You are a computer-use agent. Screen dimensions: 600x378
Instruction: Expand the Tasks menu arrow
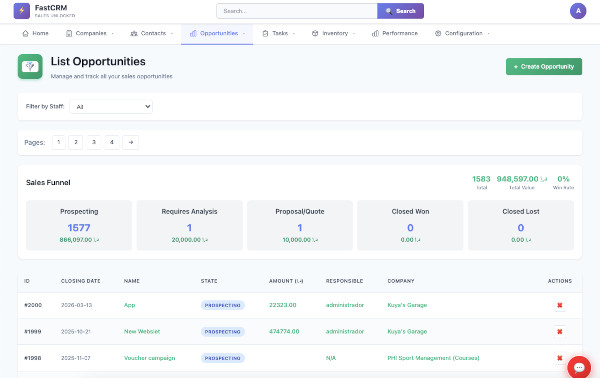click(x=294, y=34)
